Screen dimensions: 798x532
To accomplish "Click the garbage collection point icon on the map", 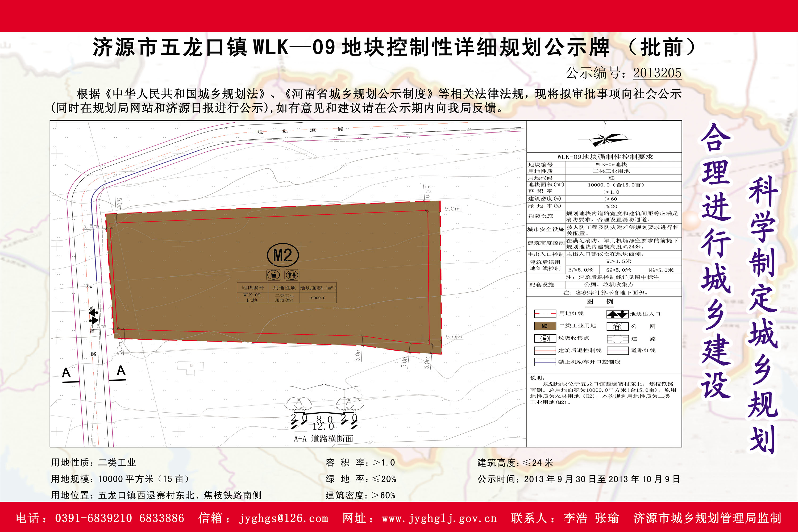I will 273,275.
